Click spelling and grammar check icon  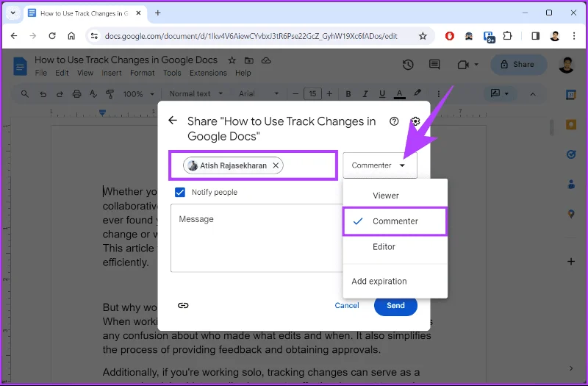tap(93, 94)
